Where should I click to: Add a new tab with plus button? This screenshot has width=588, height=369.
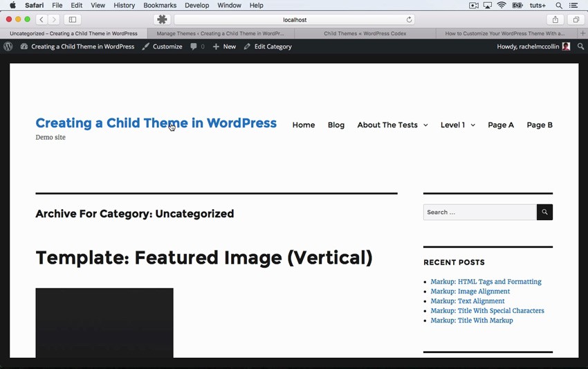(582, 33)
